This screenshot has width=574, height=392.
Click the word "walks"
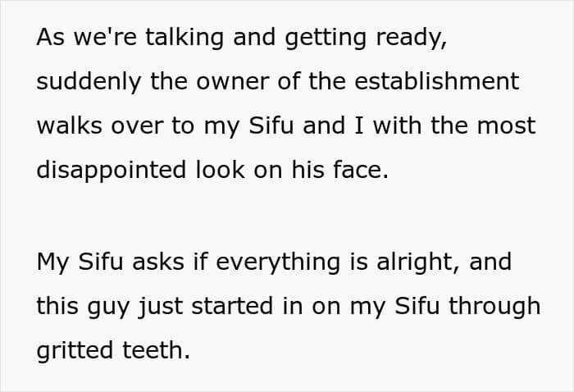coord(69,125)
